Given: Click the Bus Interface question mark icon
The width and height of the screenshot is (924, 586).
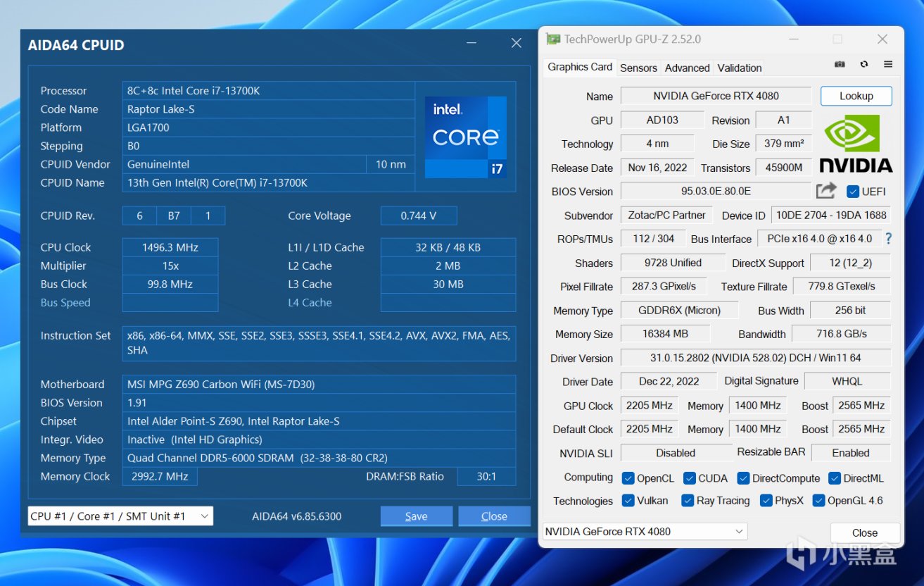Looking at the screenshot, I should [x=888, y=239].
